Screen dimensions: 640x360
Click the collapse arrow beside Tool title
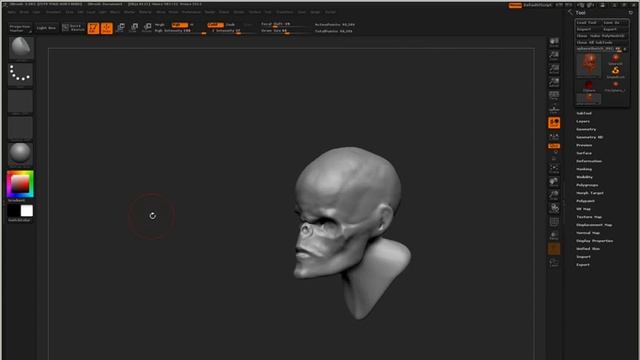[x=570, y=13]
